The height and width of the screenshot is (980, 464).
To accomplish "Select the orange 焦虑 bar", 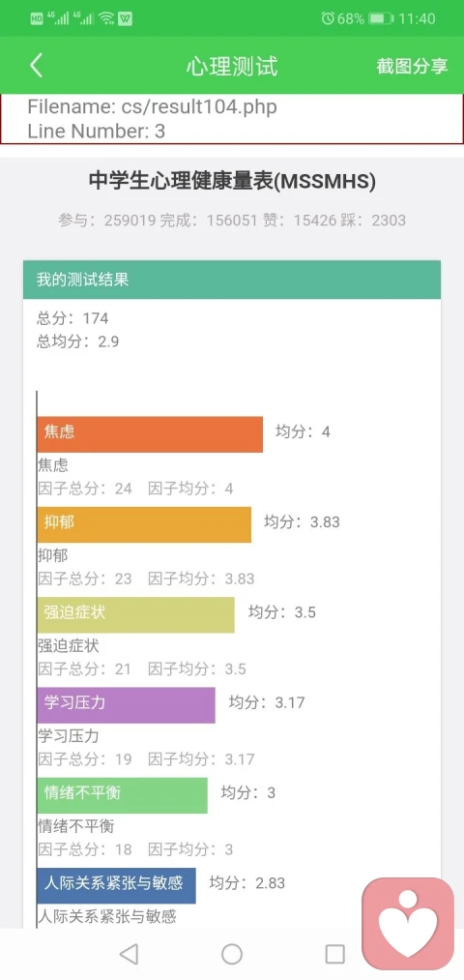I will click(150, 433).
